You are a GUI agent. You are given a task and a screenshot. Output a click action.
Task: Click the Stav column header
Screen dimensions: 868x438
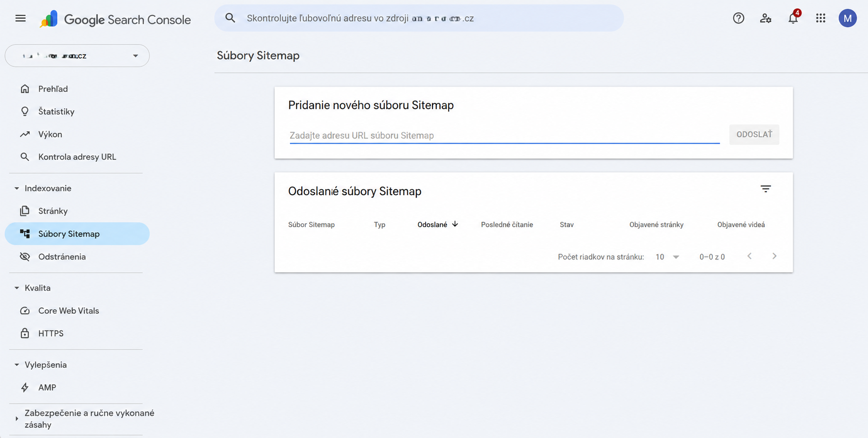(x=567, y=225)
